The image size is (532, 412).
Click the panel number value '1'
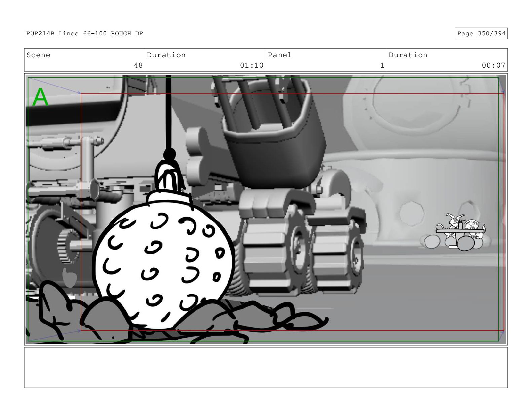pyautogui.click(x=382, y=65)
